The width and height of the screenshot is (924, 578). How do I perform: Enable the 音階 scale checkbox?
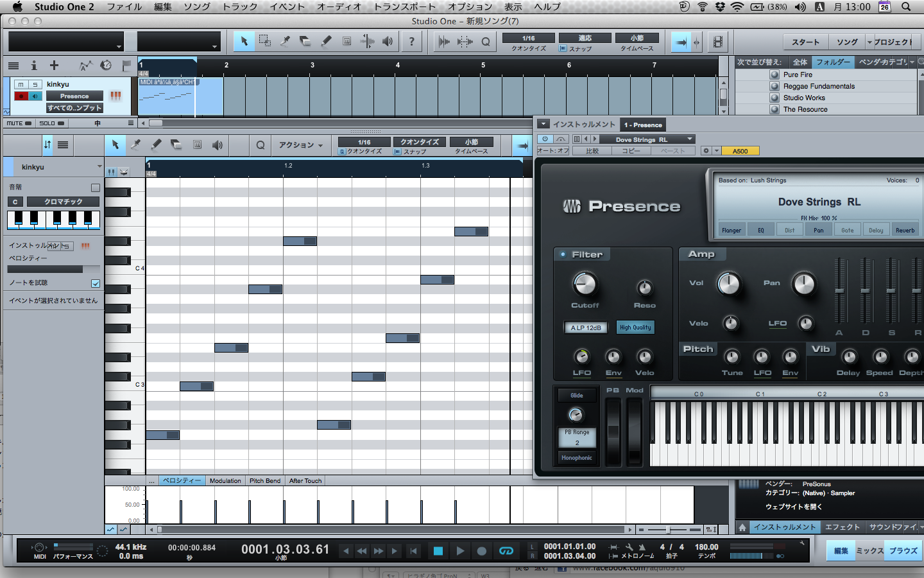[x=96, y=188]
